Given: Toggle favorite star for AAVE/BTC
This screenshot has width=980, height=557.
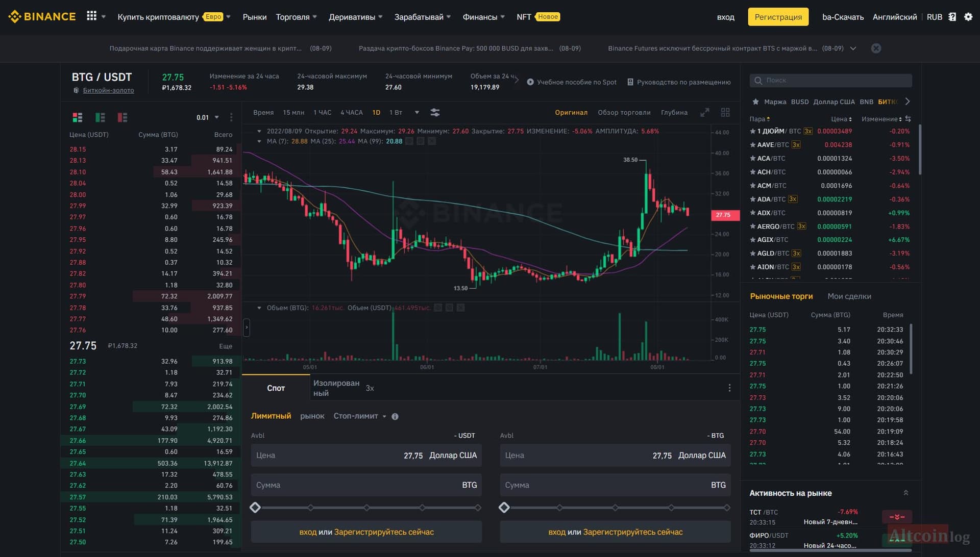Looking at the screenshot, I should pos(752,145).
